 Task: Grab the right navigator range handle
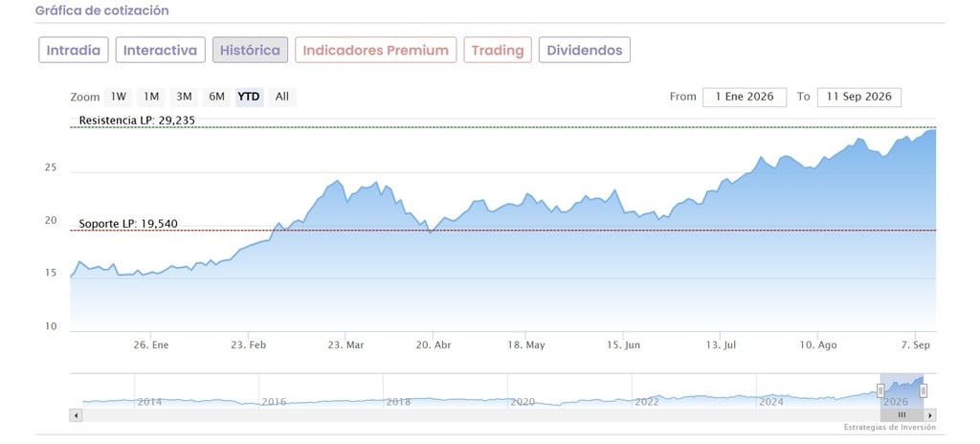(x=924, y=390)
